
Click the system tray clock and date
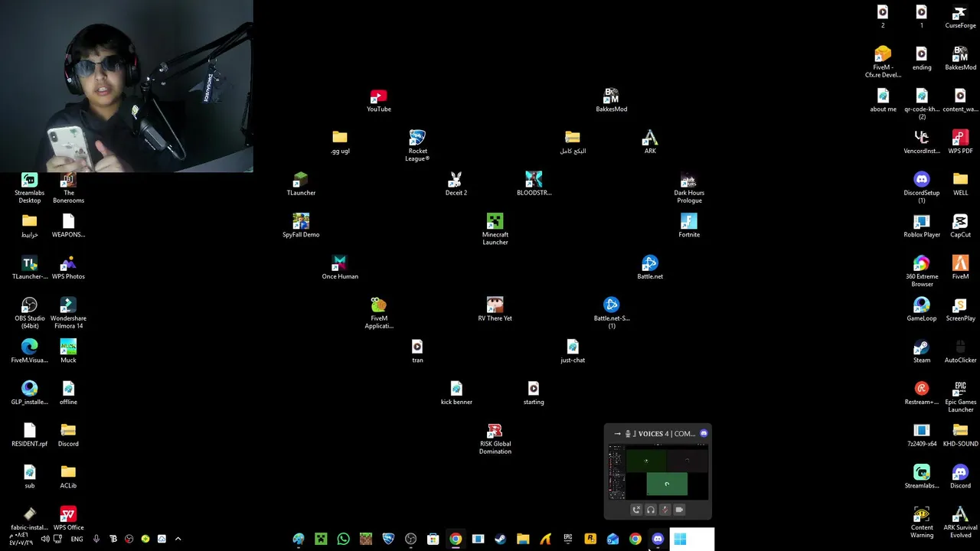[21, 539]
